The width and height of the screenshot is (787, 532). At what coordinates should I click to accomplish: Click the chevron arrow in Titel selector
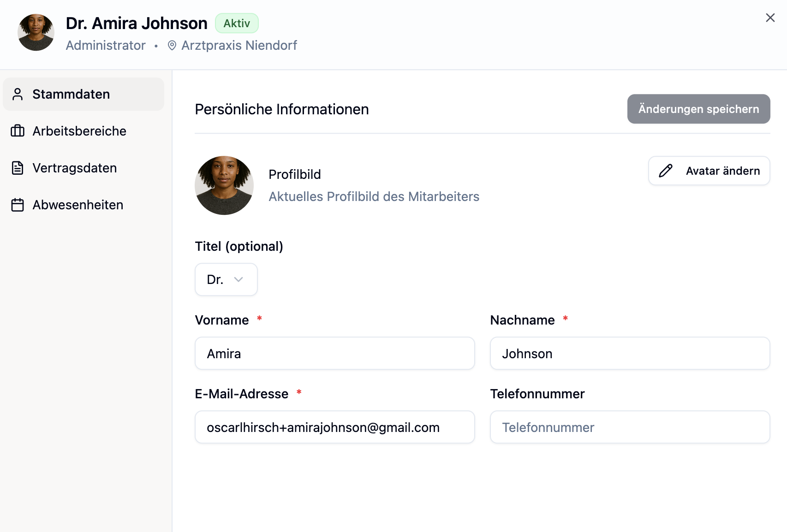coord(238,279)
